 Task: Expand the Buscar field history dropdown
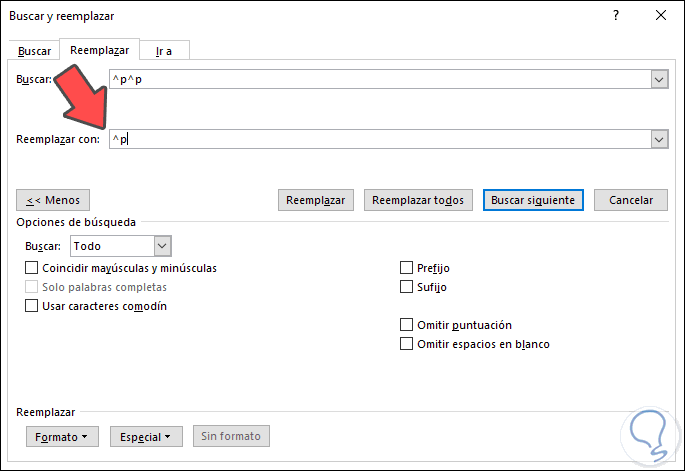point(659,80)
